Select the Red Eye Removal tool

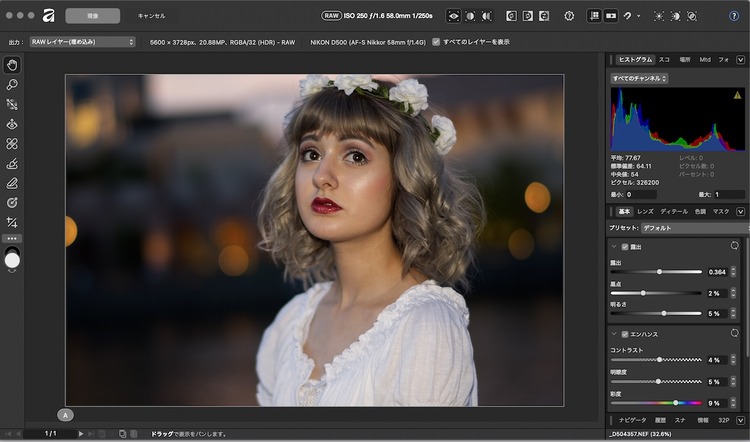pyautogui.click(x=13, y=124)
